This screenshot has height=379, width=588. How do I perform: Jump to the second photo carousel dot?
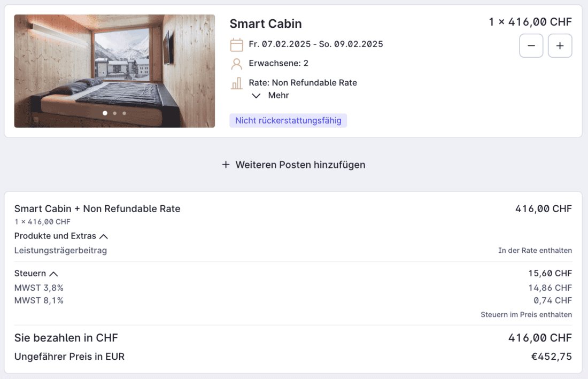click(114, 113)
